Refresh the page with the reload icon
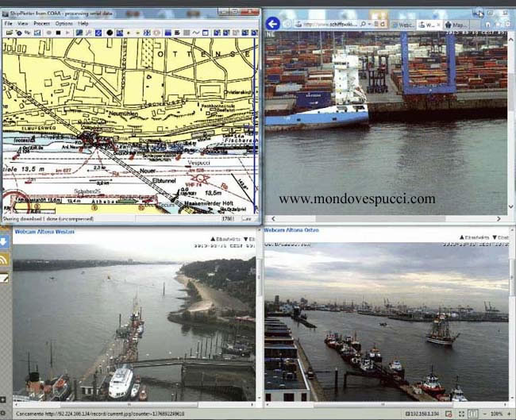The image size is (516, 420). click(x=383, y=24)
